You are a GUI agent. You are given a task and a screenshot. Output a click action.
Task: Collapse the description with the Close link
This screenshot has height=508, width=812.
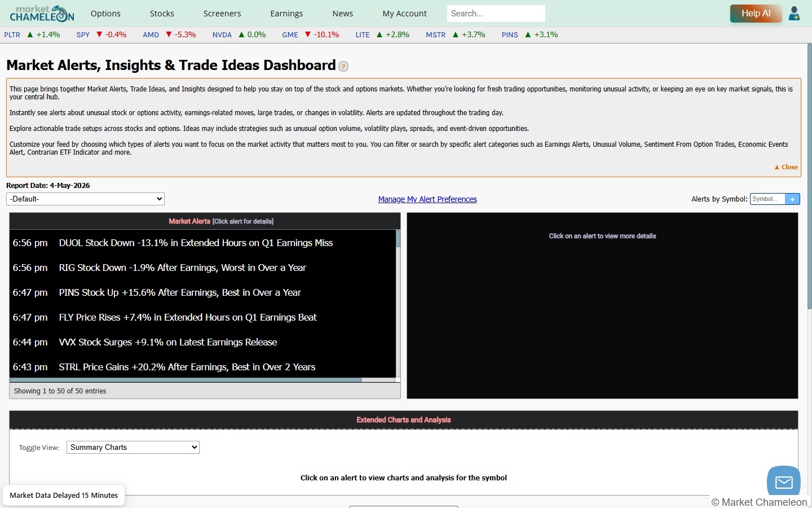point(786,167)
